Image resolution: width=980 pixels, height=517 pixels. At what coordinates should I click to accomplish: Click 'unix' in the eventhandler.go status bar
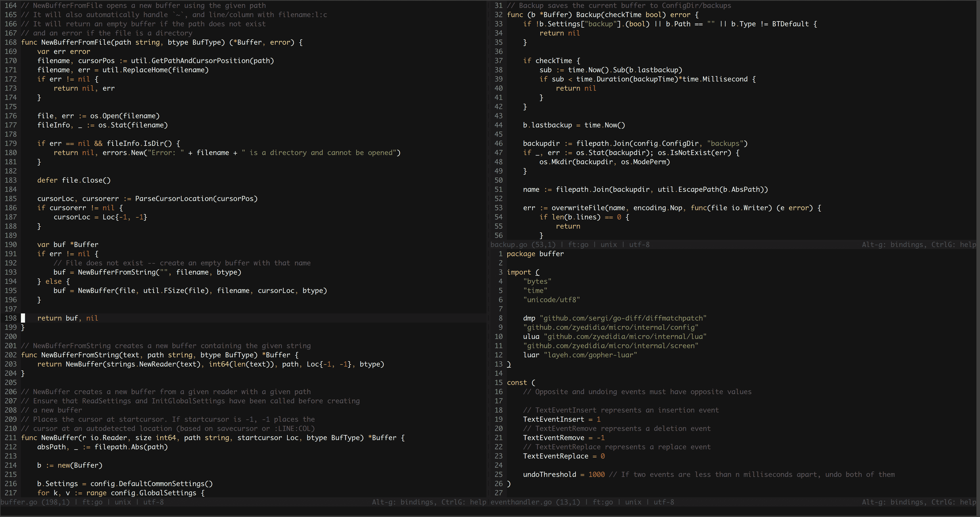click(x=633, y=502)
